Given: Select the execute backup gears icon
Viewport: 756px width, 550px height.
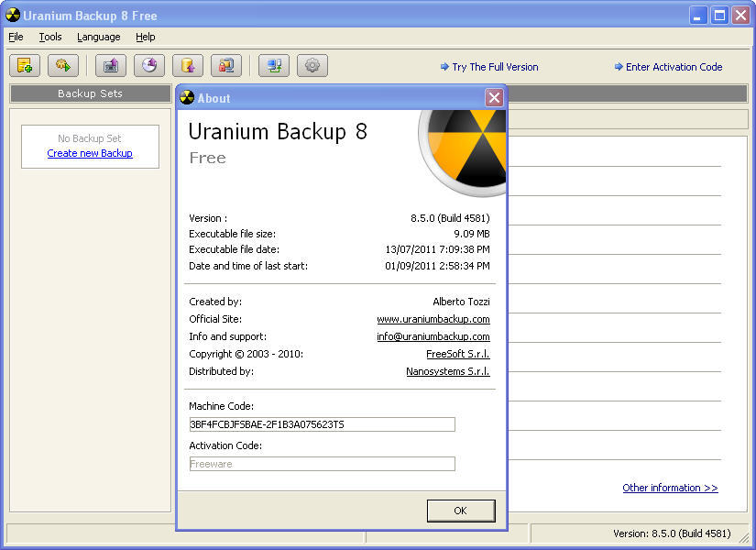Looking at the screenshot, I should (x=63, y=65).
